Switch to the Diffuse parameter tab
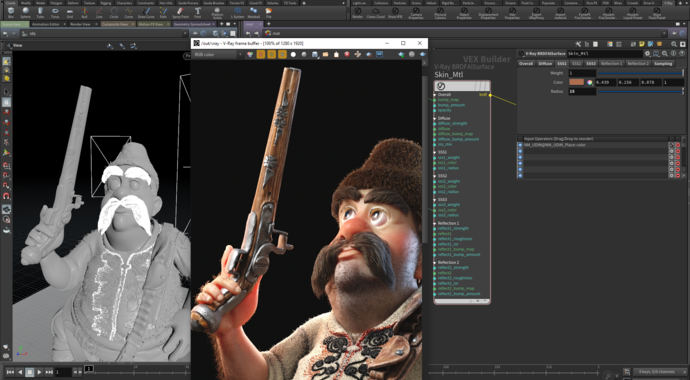Screen dimensions: 690x380 tap(545, 63)
